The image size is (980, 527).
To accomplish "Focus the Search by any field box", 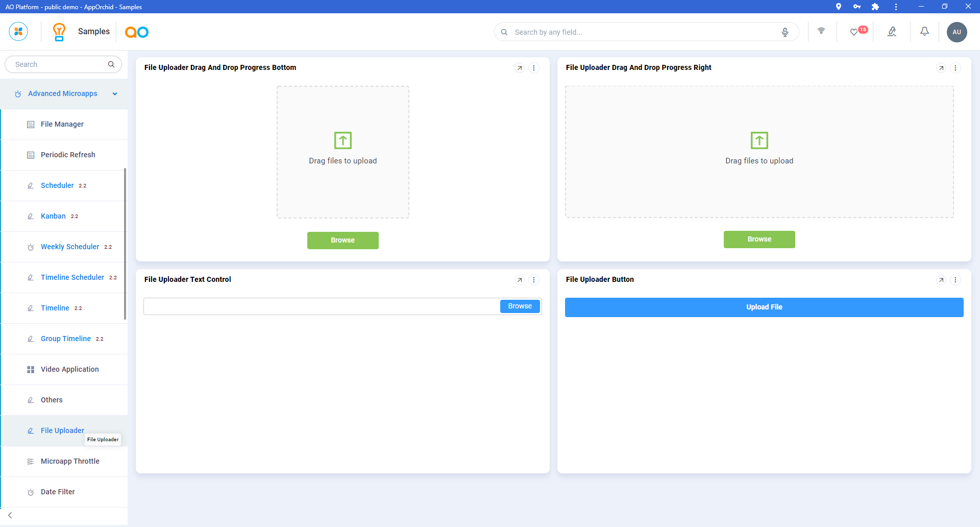I will (643, 32).
